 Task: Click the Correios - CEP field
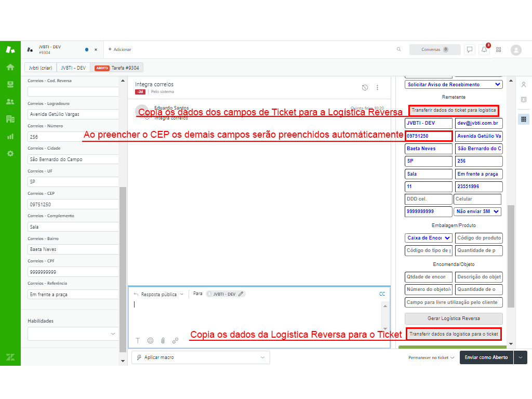(73, 204)
